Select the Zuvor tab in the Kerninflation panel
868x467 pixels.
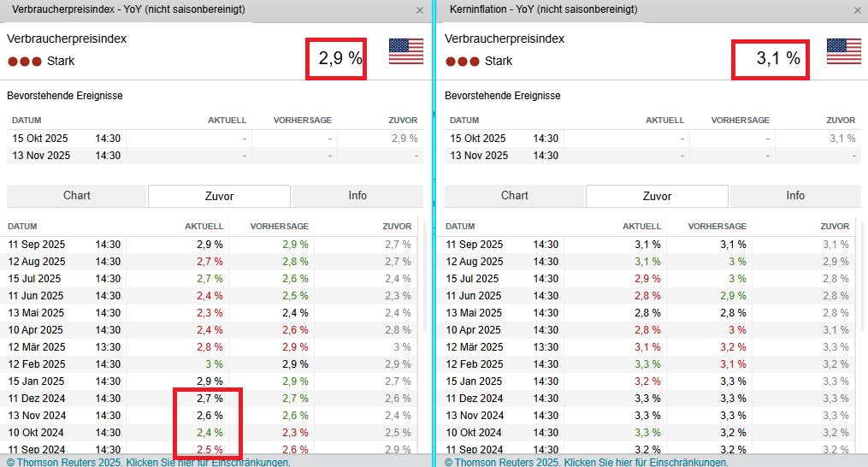pyautogui.click(x=657, y=196)
